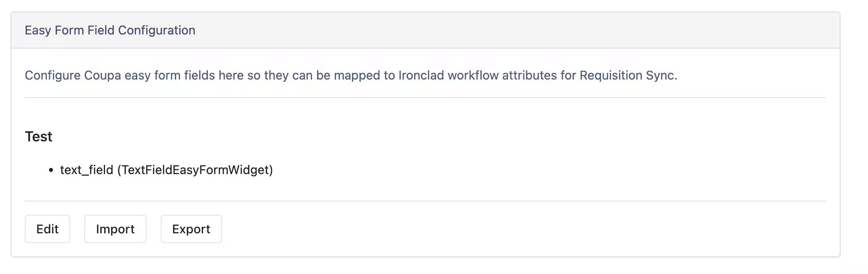The width and height of the screenshot is (868, 274).
Task: Click the divider line above the Edit button
Action: 426,201
